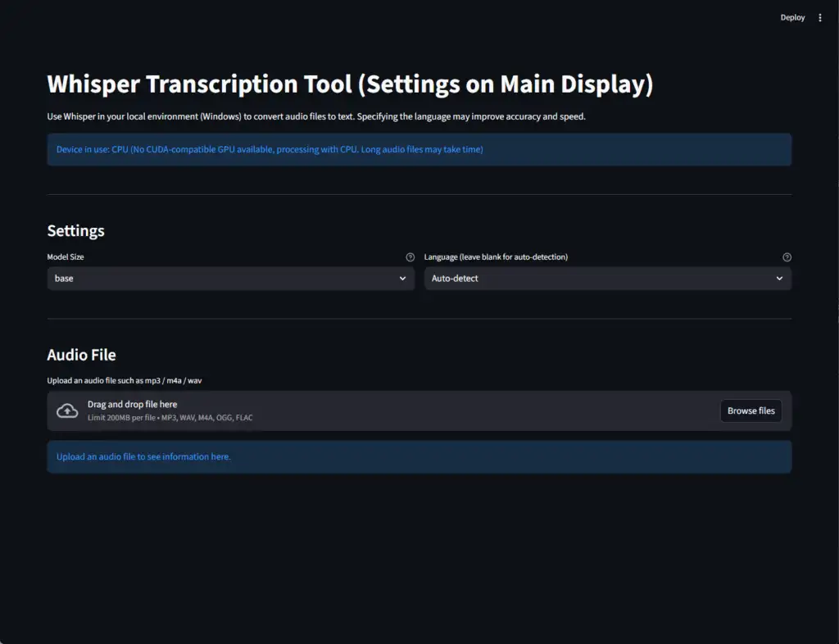Click the Language dropdown chevron arrow
The image size is (839, 644).
point(779,279)
